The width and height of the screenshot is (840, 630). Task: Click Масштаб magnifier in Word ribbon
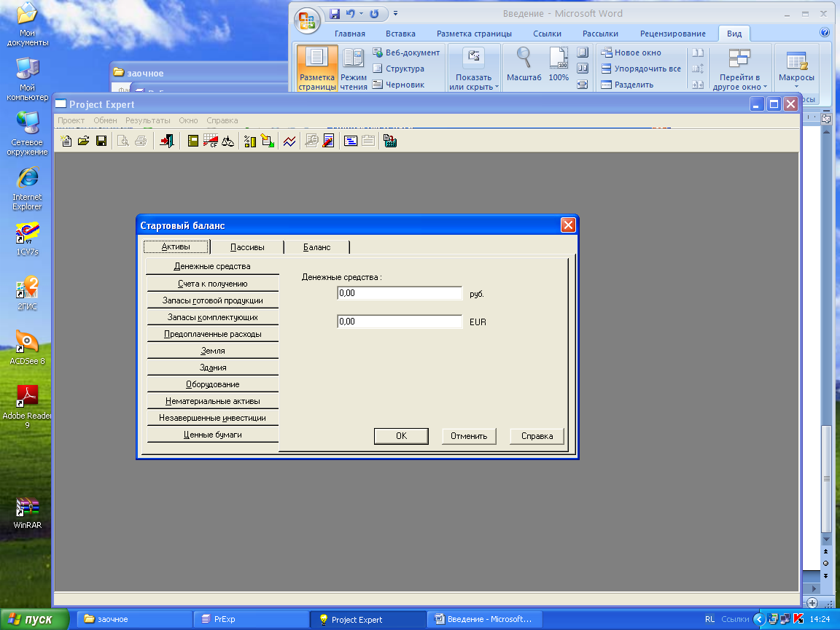click(x=524, y=64)
